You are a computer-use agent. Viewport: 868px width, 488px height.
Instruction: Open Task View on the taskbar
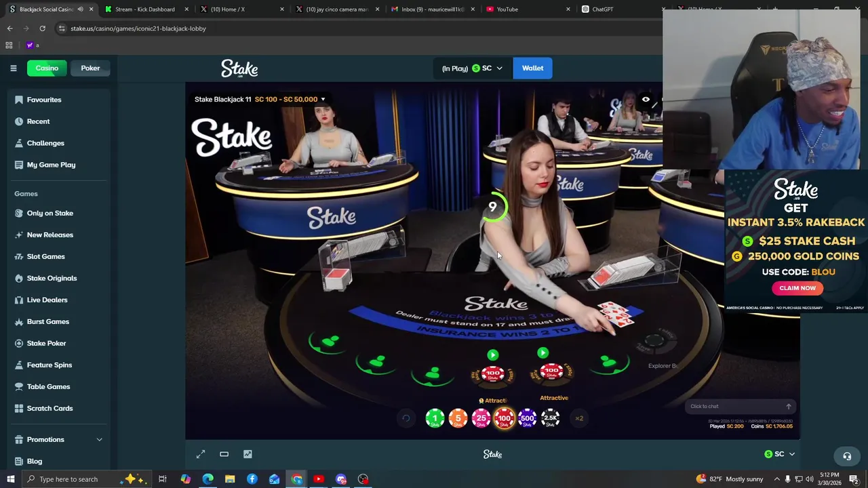[163, 479]
